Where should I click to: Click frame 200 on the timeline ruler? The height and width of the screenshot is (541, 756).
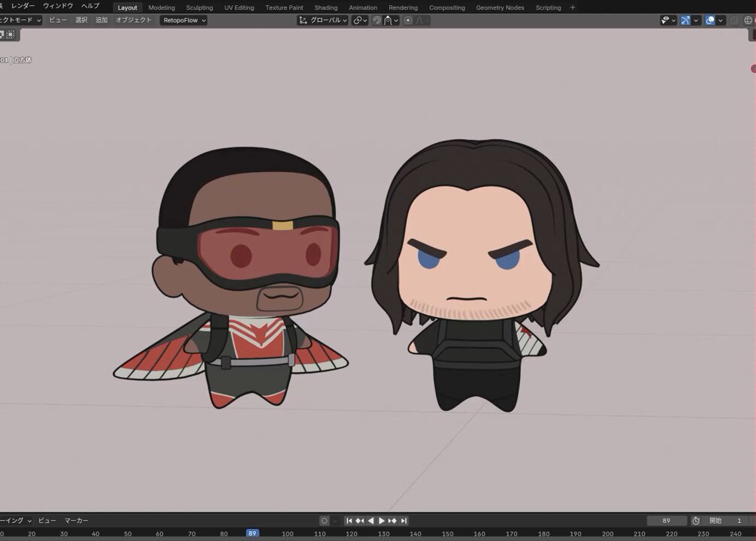coord(607,533)
